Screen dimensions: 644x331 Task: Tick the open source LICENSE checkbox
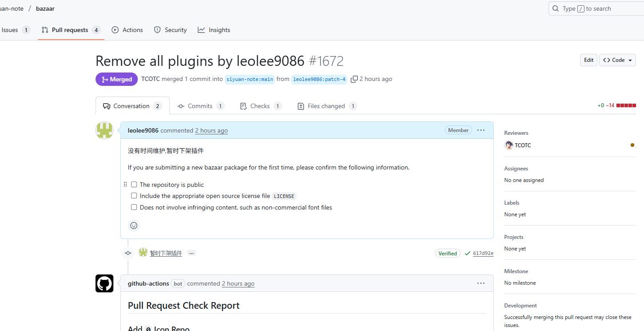134,196
